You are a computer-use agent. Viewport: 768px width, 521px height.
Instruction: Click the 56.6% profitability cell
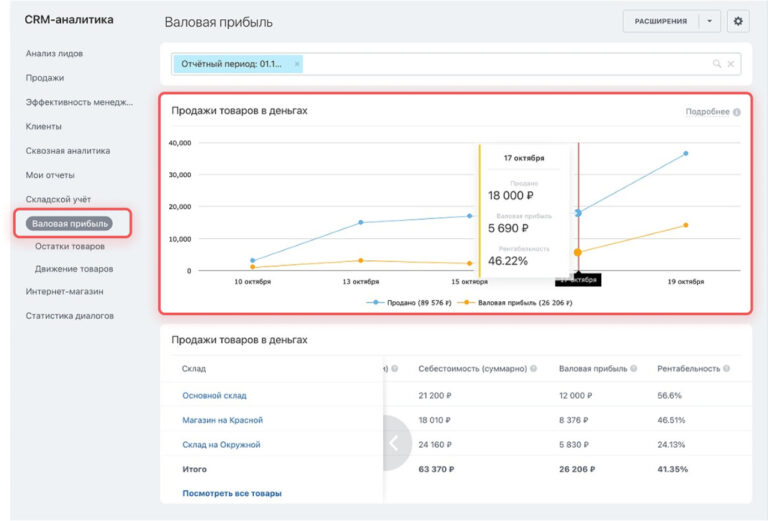tap(669, 396)
